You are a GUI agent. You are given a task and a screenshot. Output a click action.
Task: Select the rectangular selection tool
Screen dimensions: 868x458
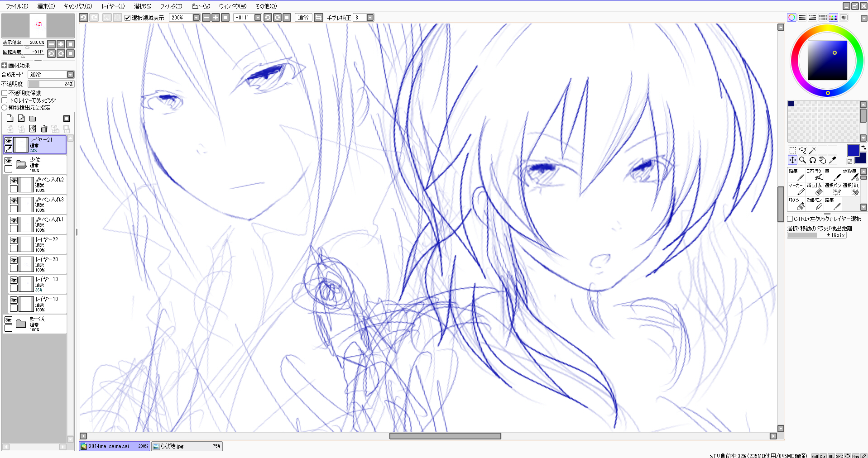point(792,150)
